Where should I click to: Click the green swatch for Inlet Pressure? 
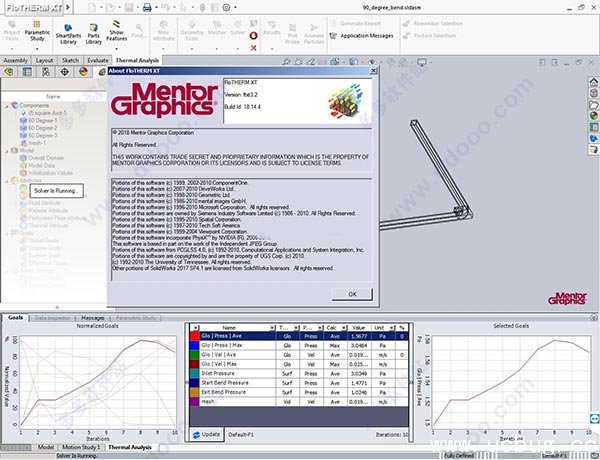coord(195,371)
